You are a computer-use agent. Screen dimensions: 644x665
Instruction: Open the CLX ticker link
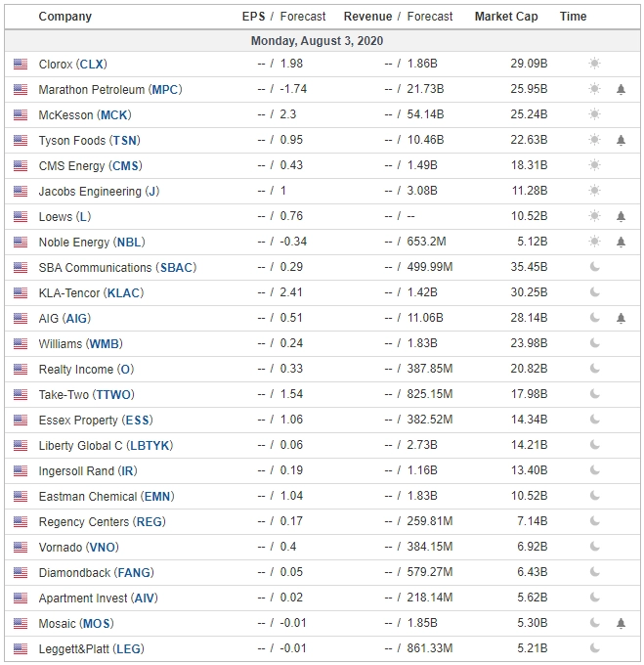(92, 64)
